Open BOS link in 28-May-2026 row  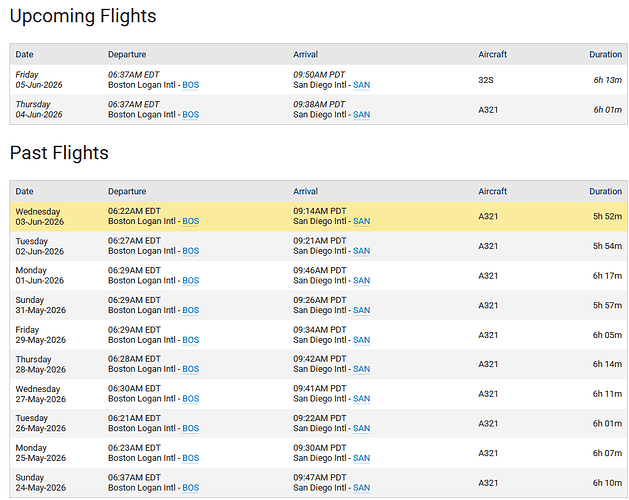(191, 369)
